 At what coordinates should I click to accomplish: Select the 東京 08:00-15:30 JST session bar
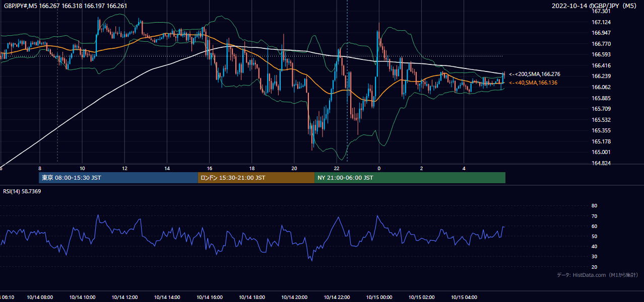pyautogui.click(x=118, y=178)
